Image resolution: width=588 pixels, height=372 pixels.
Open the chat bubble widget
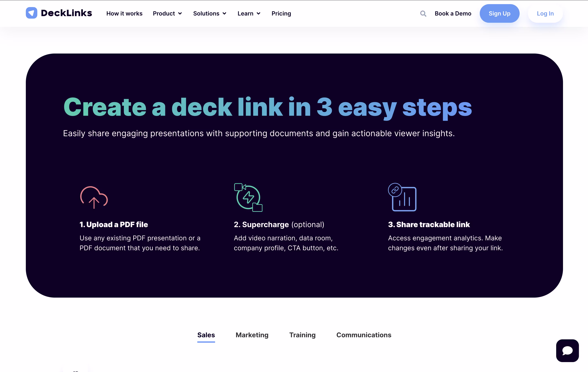coord(567,351)
